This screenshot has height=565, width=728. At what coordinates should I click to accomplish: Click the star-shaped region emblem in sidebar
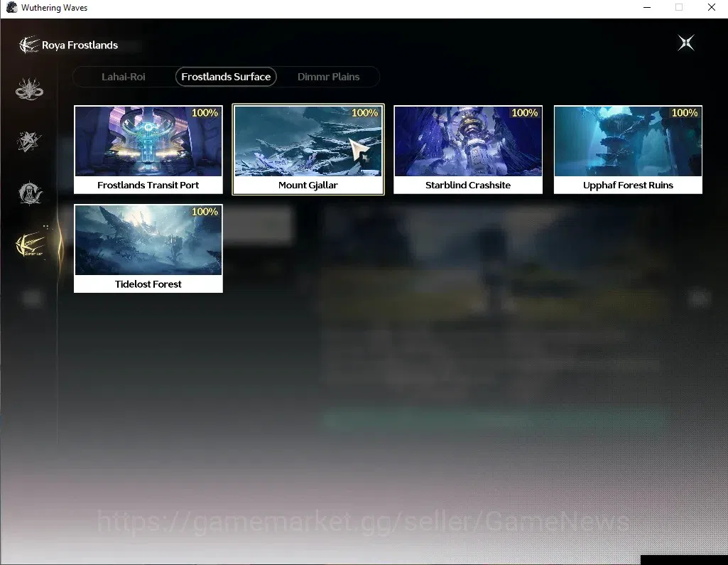pos(29,141)
